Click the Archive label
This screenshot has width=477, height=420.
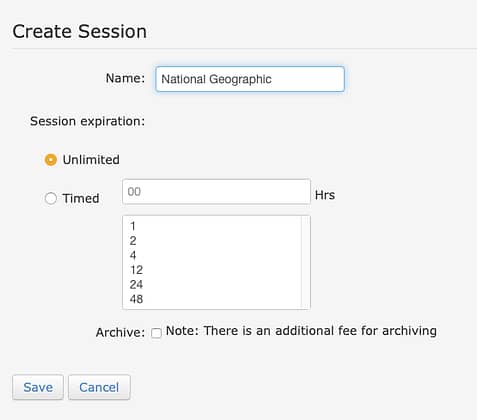[x=120, y=332]
